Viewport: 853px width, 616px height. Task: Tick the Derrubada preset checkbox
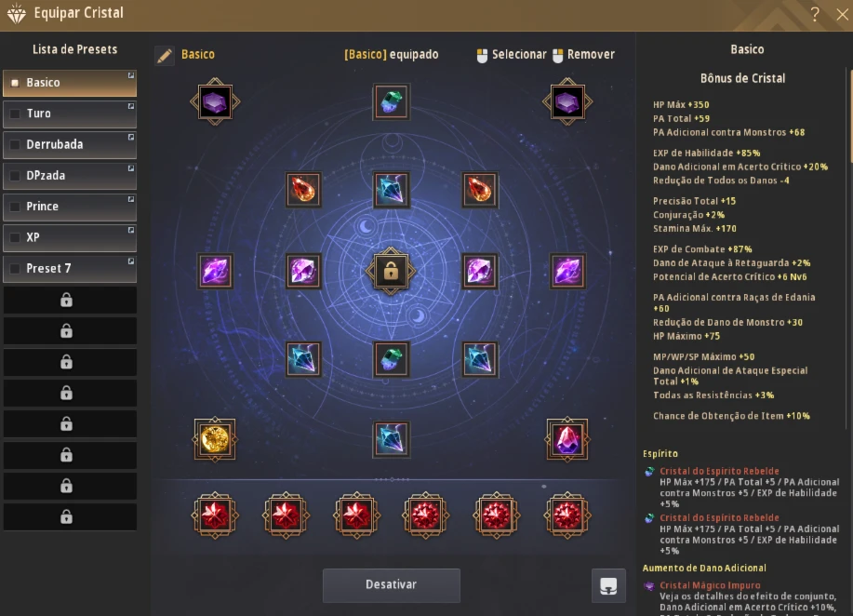(15, 145)
